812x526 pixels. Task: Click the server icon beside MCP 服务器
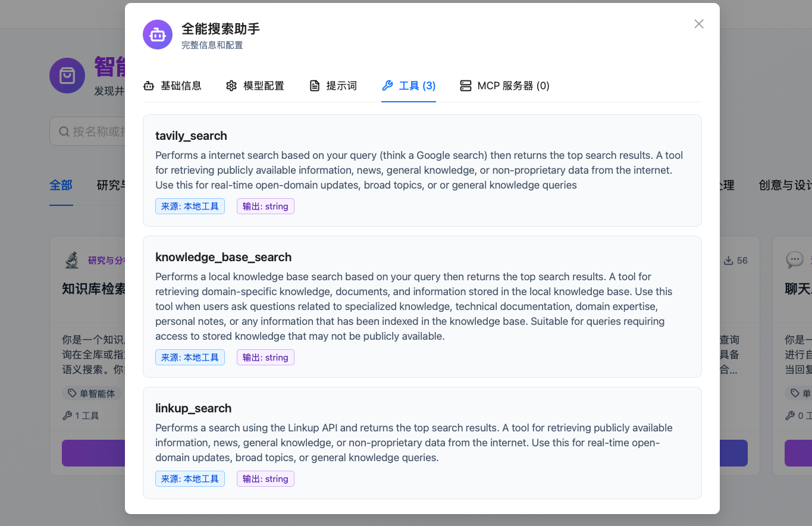466,86
